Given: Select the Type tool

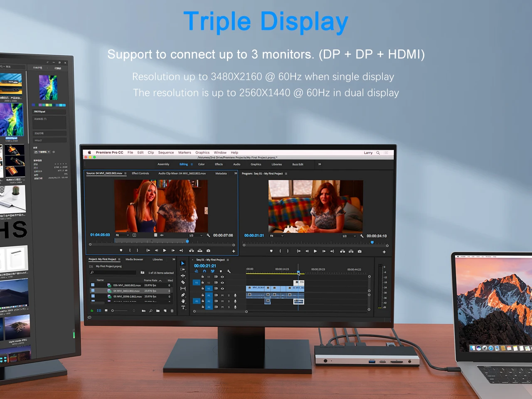Looking at the screenshot, I should click(x=183, y=308).
